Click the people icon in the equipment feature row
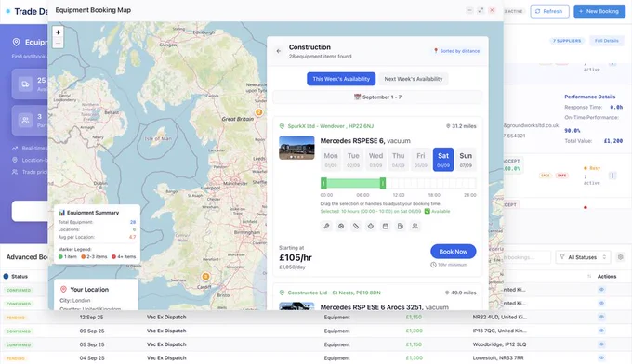 tap(415, 227)
